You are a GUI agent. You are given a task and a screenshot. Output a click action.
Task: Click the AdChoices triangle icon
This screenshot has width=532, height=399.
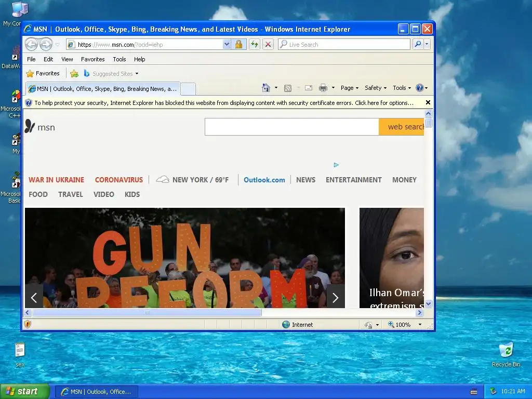click(x=336, y=165)
